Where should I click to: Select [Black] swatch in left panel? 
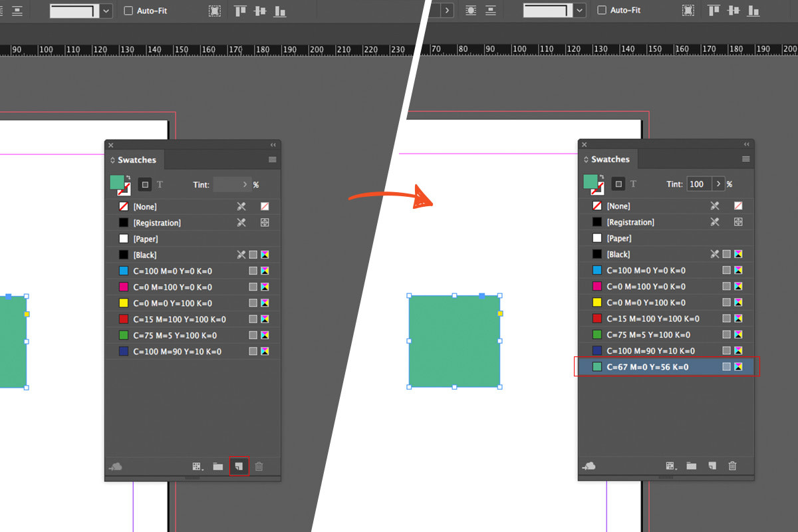193,255
